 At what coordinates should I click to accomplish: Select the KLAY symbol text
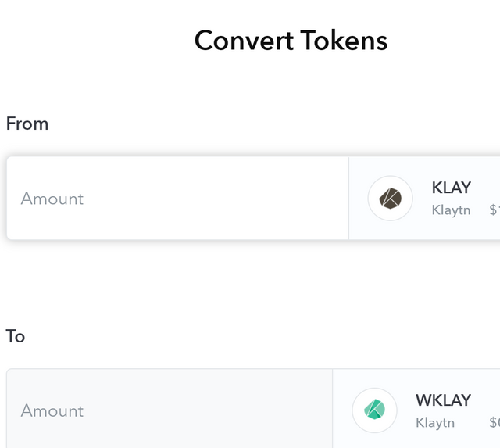pos(451,188)
